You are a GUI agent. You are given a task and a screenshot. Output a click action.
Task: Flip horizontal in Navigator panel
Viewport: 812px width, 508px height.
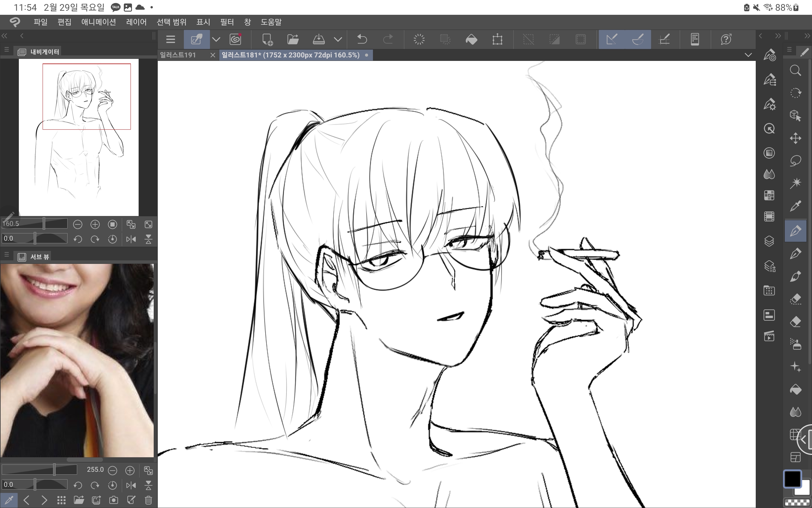click(x=131, y=239)
